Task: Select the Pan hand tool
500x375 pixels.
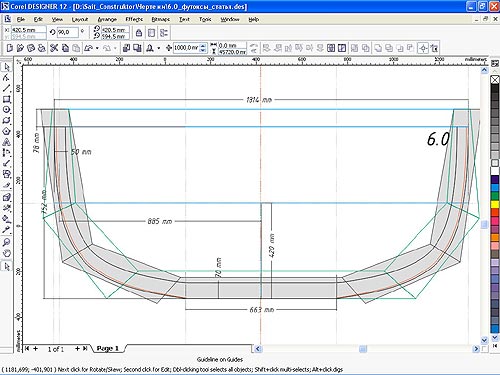Action: [x=7, y=253]
